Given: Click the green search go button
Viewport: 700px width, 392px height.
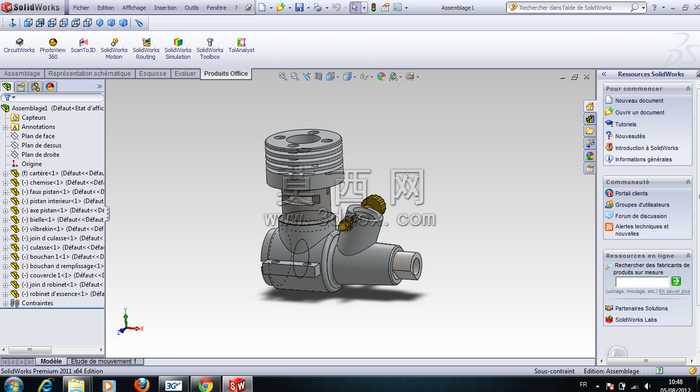Looking at the screenshot, I should click(x=675, y=281).
